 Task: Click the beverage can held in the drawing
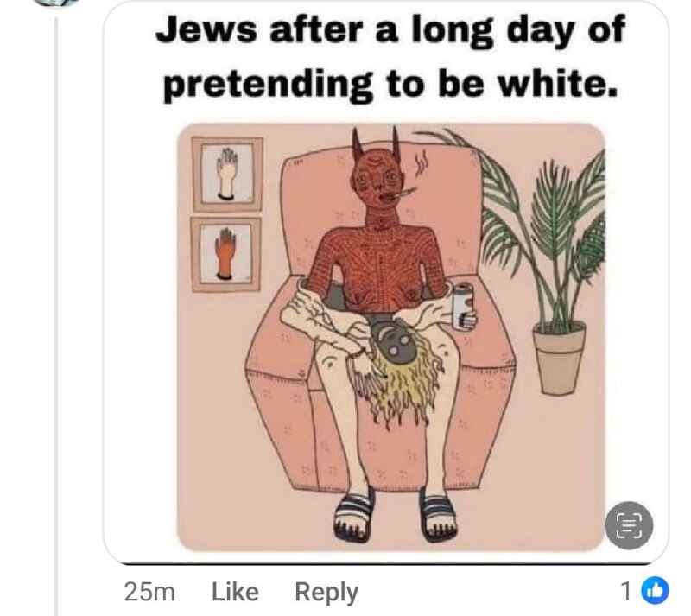point(463,306)
